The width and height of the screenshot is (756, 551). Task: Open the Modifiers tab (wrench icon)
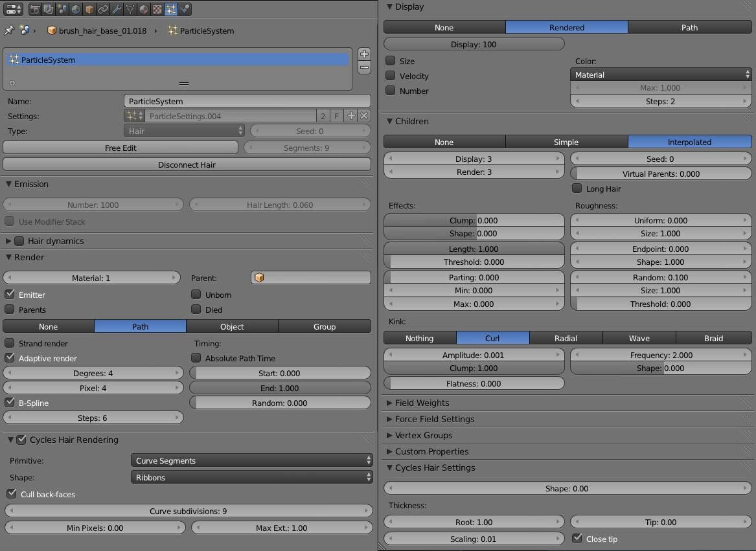[x=116, y=8]
